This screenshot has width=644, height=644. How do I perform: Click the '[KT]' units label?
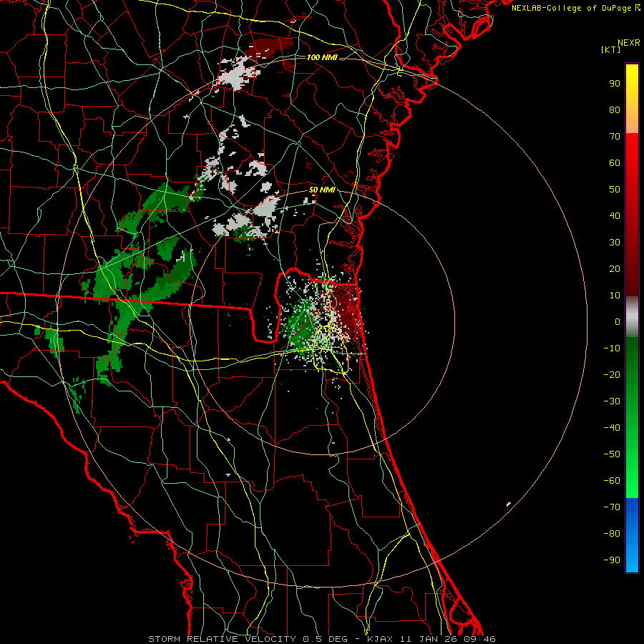(x=610, y=49)
